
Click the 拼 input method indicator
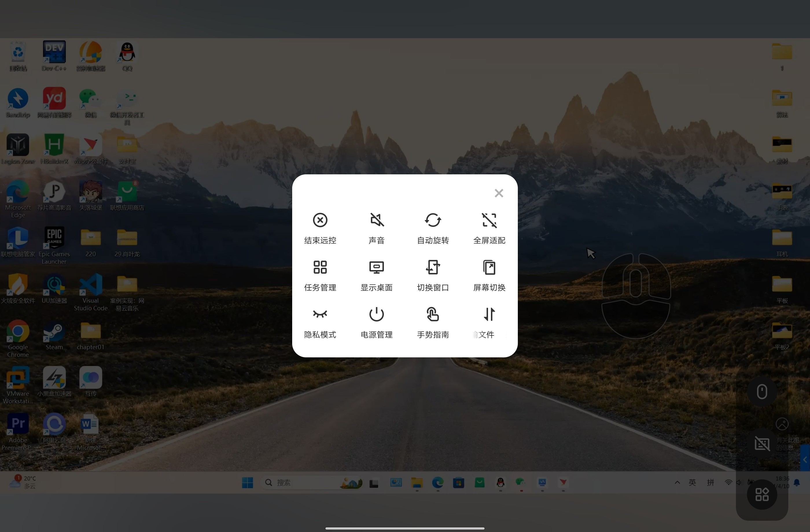click(710, 482)
